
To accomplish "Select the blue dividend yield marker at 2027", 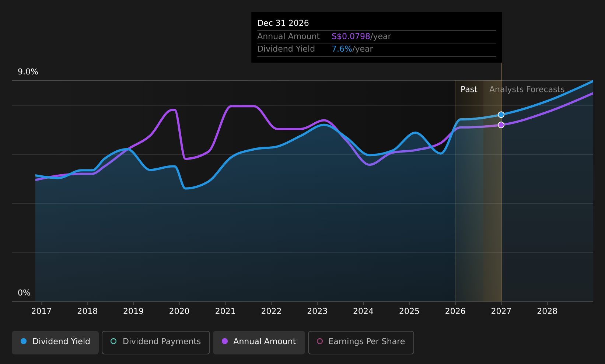I will (x=501, y=115).
